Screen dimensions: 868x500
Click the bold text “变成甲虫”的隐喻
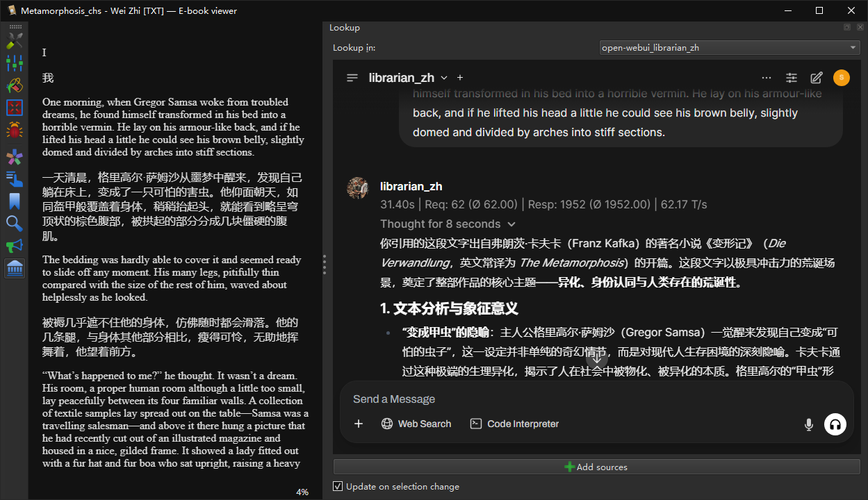point(445,332)
